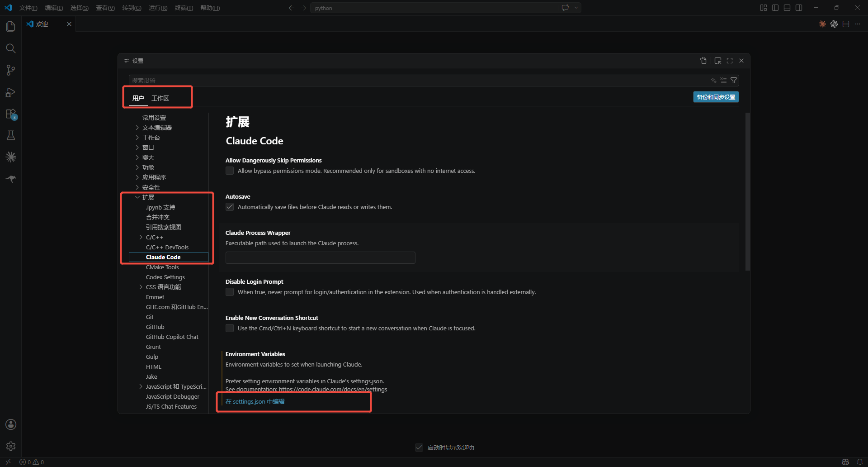Open the Source Control view
This screenshot has width=868, height=467.
pyautogui.click(x=10, y=70)
